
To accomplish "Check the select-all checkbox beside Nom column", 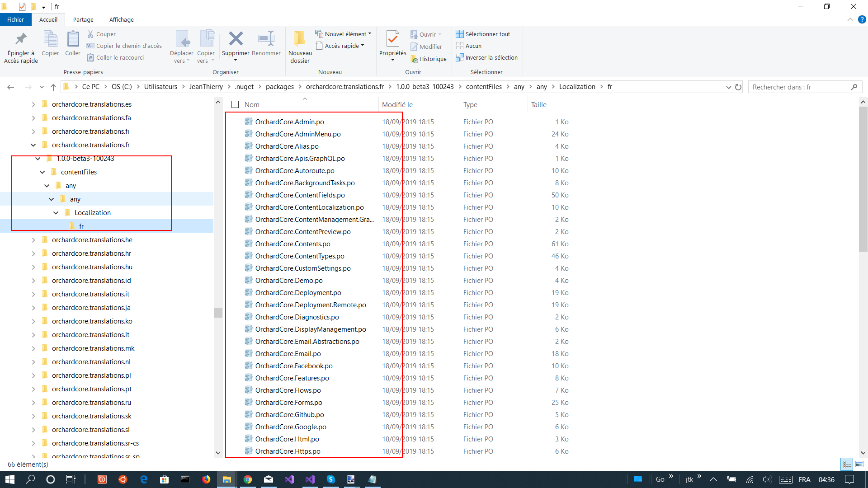I will click(x=235, y=104).
